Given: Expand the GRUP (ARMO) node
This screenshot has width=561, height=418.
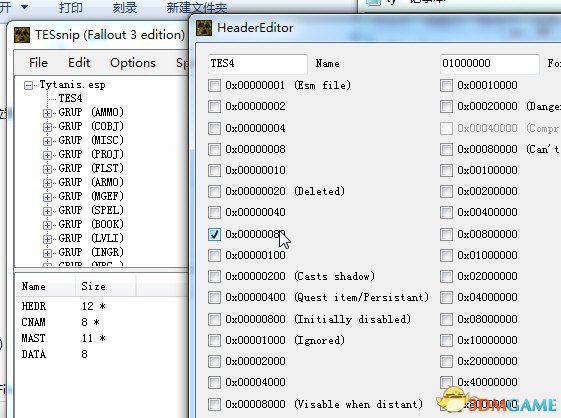Looking at the screenshot, I should [47, 183].
